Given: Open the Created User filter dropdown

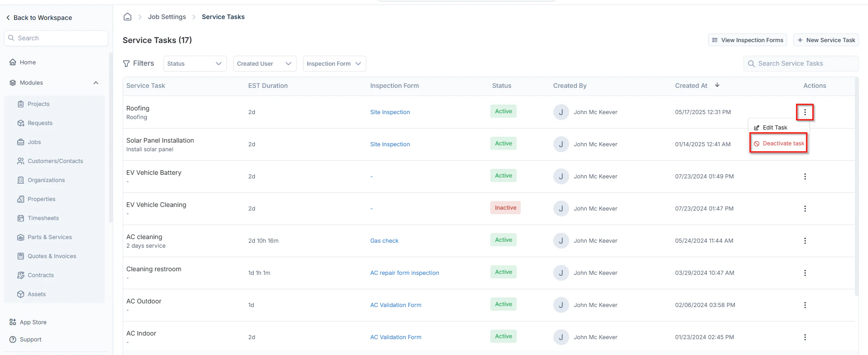Looking at the screenshot, I should click(265, 64).
